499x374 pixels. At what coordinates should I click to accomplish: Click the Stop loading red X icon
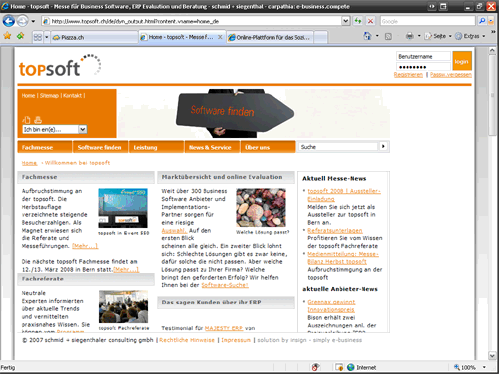click(370, 21)
